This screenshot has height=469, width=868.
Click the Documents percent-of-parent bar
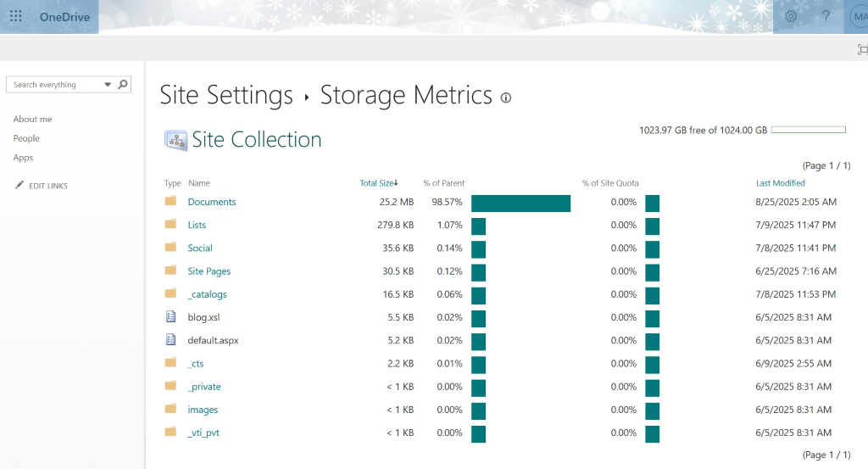click(520, 203)
